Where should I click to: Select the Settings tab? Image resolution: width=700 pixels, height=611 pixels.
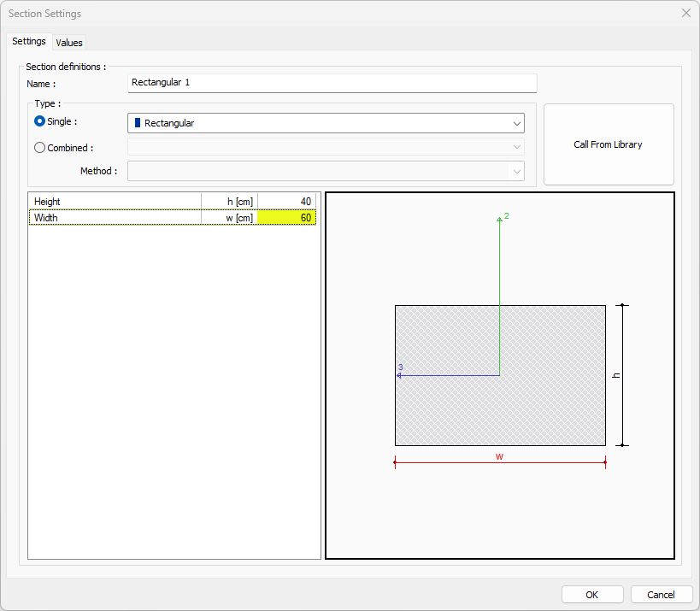(x=29, y=42)
